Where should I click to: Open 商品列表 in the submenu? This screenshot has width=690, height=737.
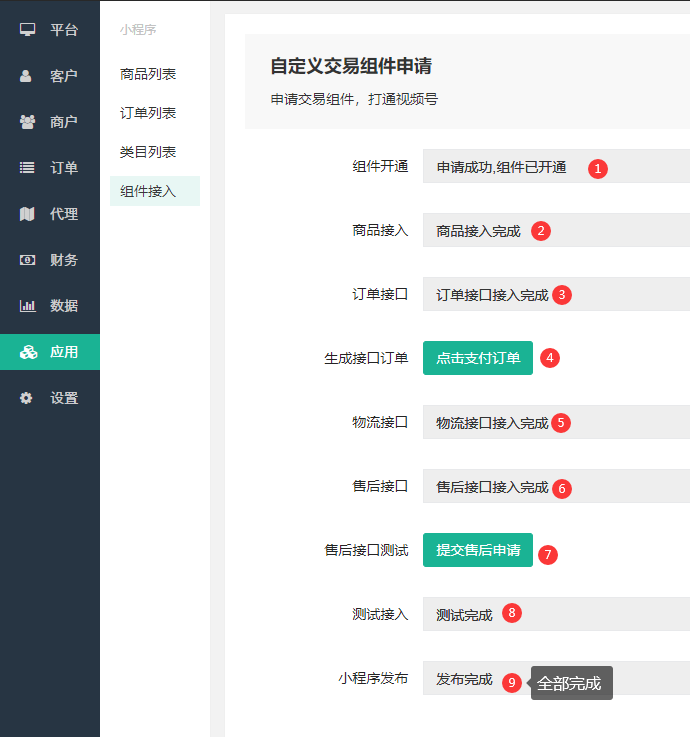[x=148, y=74]
